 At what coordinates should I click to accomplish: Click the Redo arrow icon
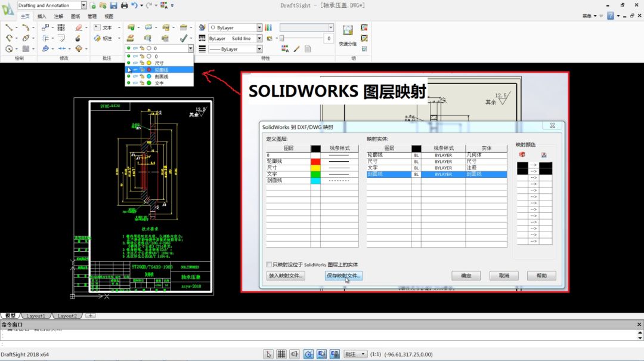pos(148,5)
